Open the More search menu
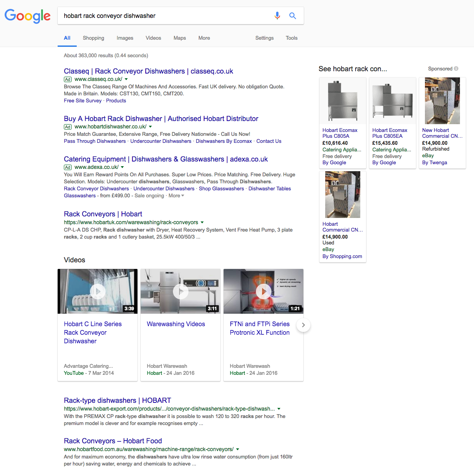The width and height of the screenshot is (474, 476). [204, 38]
